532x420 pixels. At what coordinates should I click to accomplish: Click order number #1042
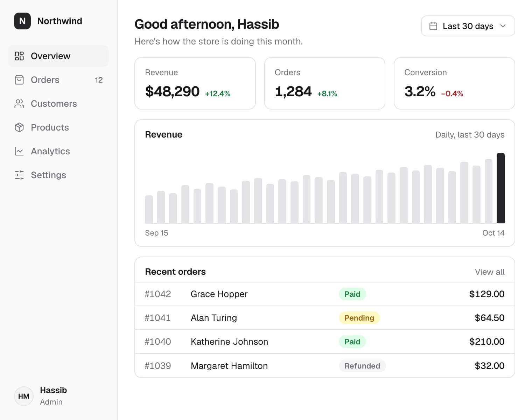tap(158, 294)
